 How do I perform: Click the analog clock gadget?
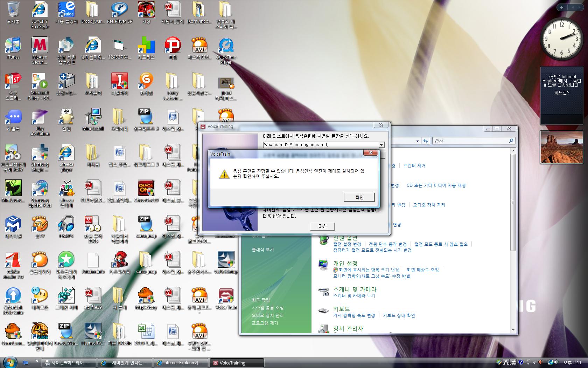point(561,39)
